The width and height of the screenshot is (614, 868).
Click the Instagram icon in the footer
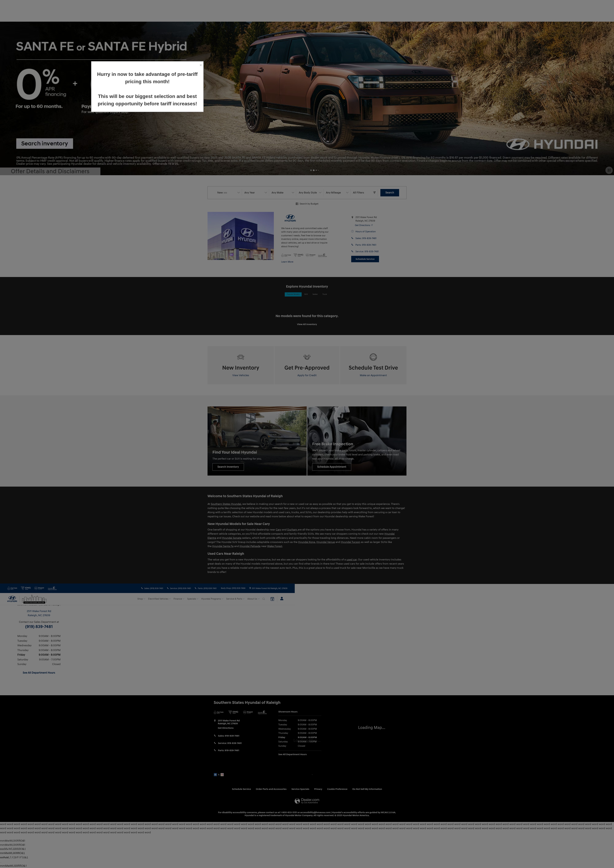point(222,775)
